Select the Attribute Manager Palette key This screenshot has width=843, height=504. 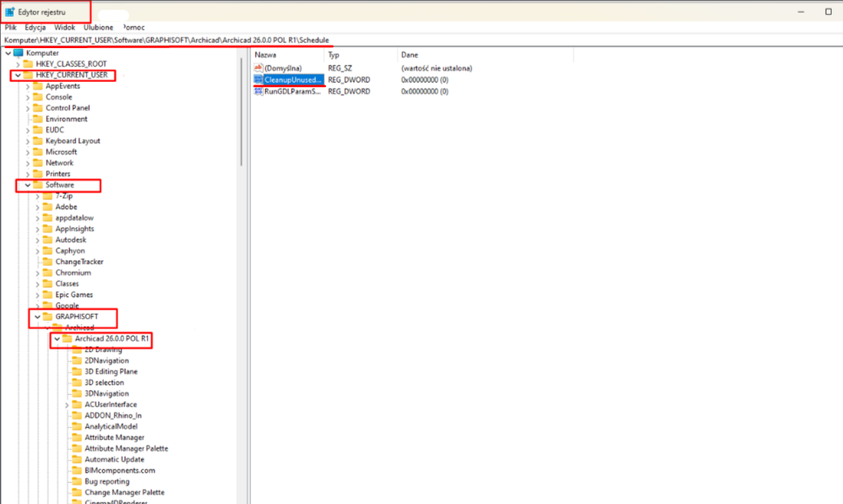click(x=127, y=448)
